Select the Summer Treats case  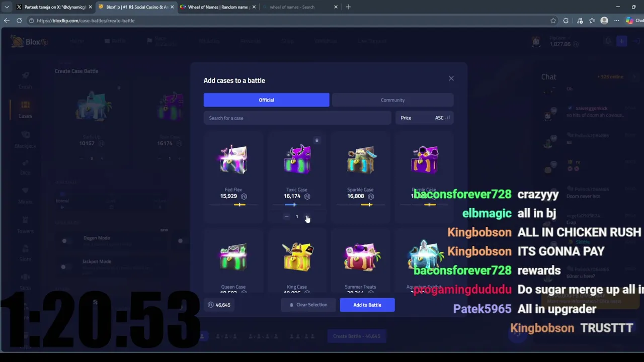pyautogui.click(x=360, y=261)
